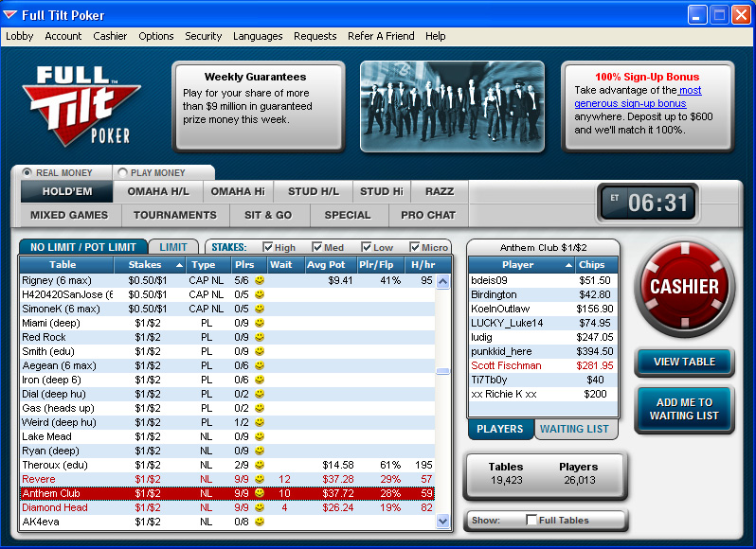Select the Play Money radio button
This screenshot has width=756, height=549.
point(122,172)
